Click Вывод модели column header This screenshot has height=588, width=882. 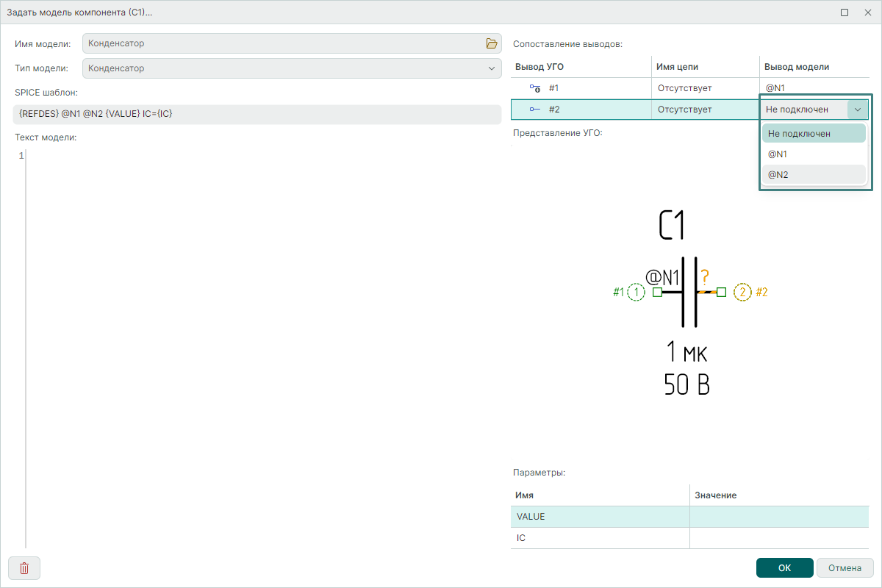pos(814,67)
